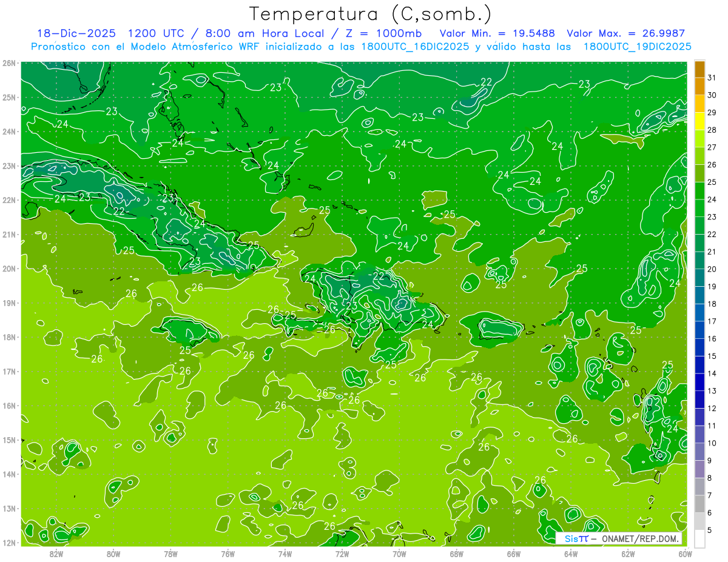Click the legend value '12'
Image resolution: width=728 pixels, height=562 pixels.
[712, 409]
